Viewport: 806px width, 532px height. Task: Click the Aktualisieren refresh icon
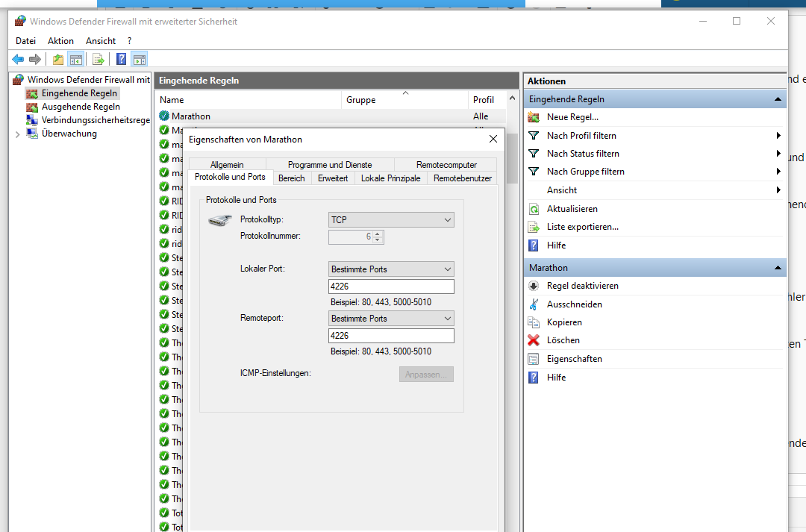[x=534, y=209]
